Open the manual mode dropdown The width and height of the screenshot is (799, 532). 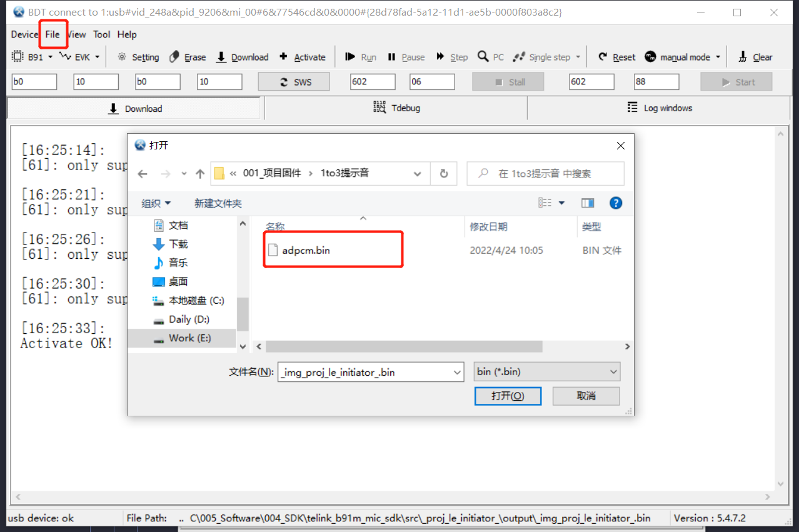click(x=718, y=57)
